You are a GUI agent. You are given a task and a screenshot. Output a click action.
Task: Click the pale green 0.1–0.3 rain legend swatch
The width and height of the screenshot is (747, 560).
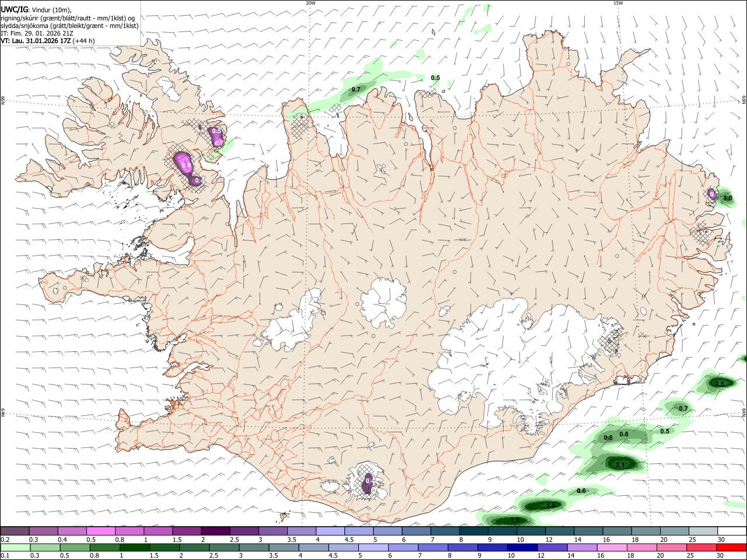click(15, 548)
